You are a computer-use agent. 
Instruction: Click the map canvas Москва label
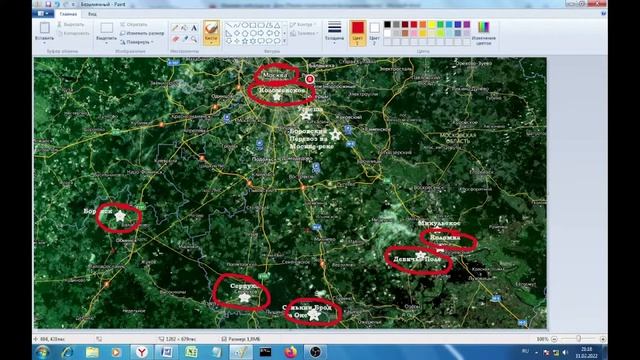(x=276, y=75)
